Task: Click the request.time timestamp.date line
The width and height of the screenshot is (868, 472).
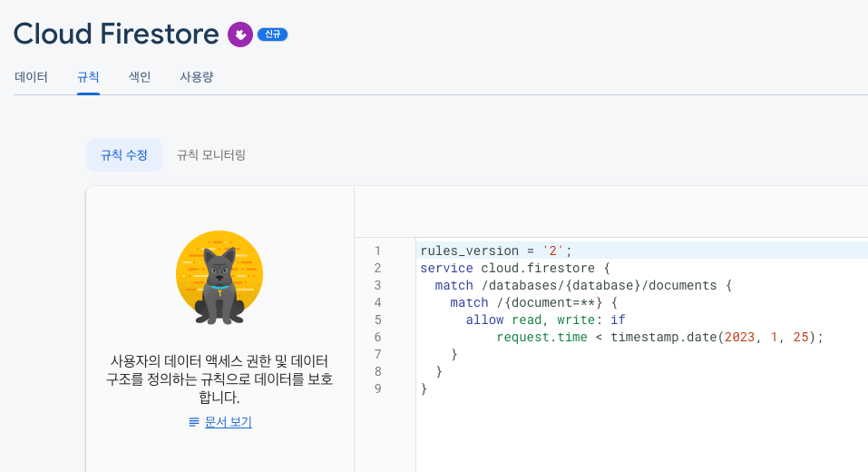Action: coord(660,337)
